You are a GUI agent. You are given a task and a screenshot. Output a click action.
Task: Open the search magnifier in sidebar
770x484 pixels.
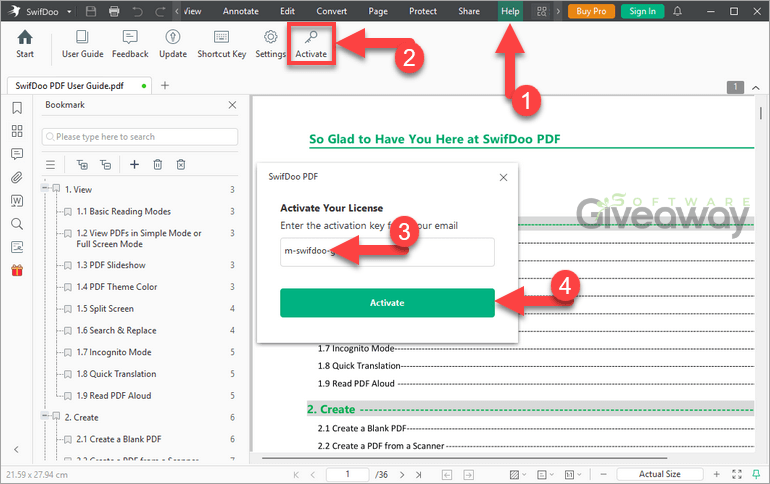point(17,224)
